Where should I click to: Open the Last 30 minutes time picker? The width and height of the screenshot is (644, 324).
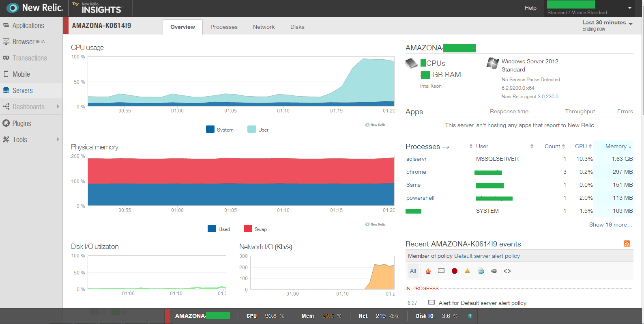pyautogui.click(x=607, y=25)
